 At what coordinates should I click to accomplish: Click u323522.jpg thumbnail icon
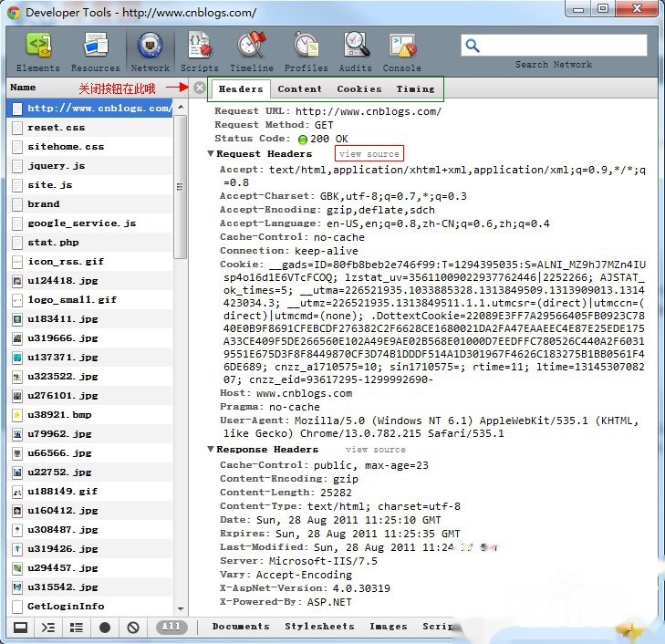coord(17,377)
